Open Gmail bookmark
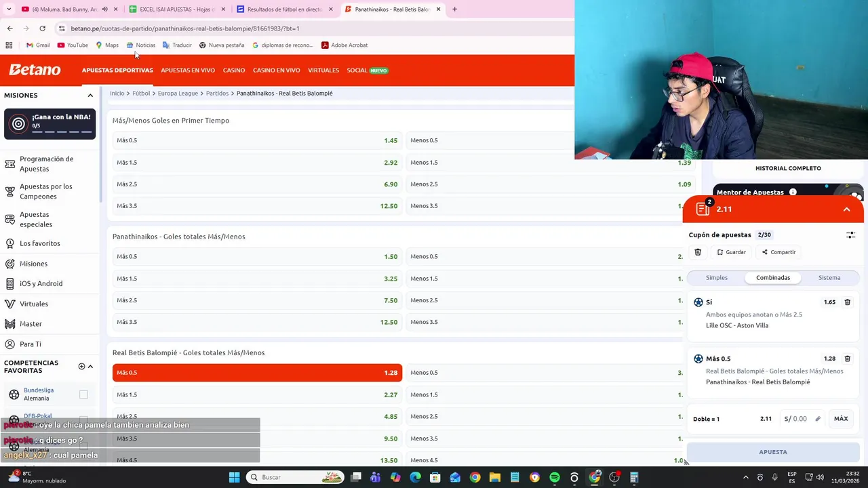Screen dimensions: 868x488 pyautogui.click(x=38, y=45)
